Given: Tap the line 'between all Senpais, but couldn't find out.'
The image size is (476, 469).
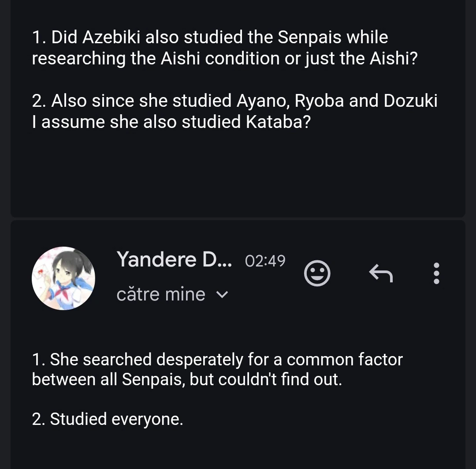Looking at the screenshot, I should pos(187,380).
